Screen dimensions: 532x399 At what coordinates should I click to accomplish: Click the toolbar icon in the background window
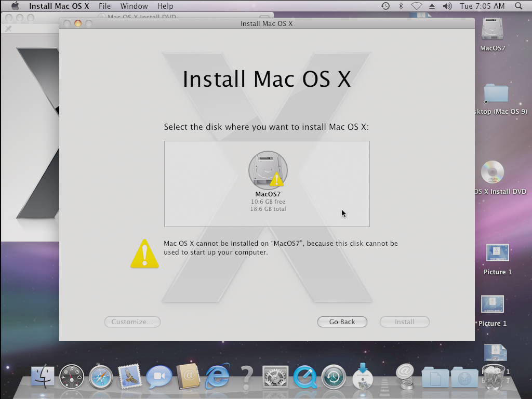[8, 29]
